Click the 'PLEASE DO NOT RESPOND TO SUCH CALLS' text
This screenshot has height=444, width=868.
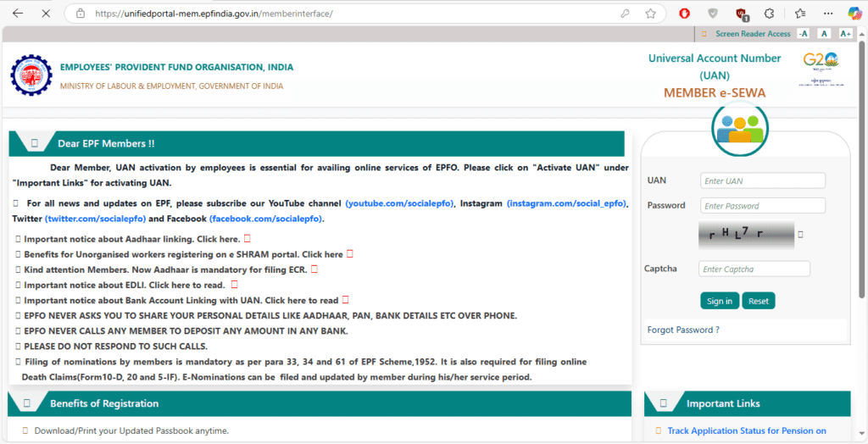115,347
